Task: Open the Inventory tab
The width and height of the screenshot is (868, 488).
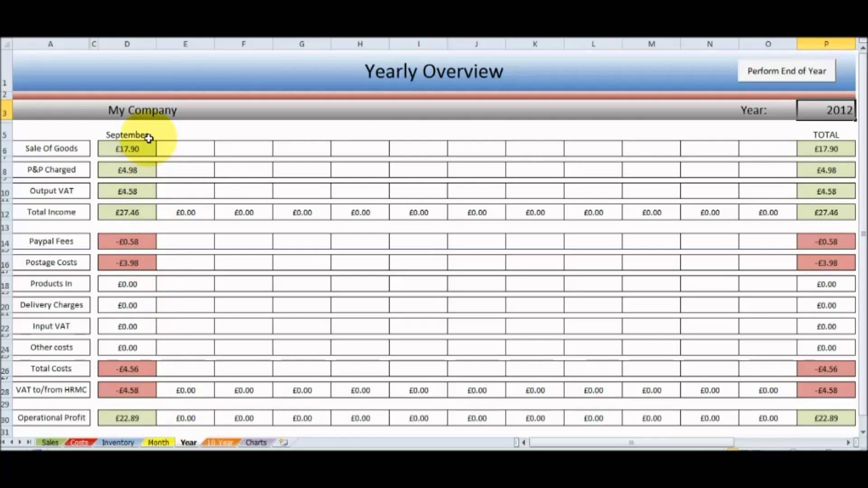Action: tap(118, 442)
